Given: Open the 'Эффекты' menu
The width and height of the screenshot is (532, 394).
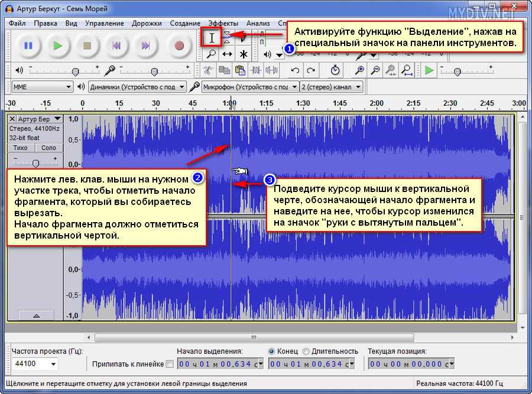Looking at the screenshot, I should click(x=223, y=23).
